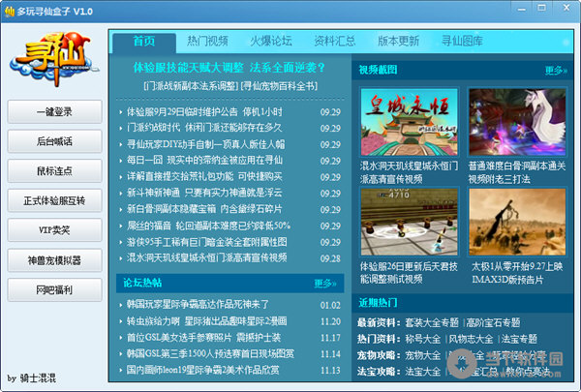Open the 法宝大全 link

[423, 372]
